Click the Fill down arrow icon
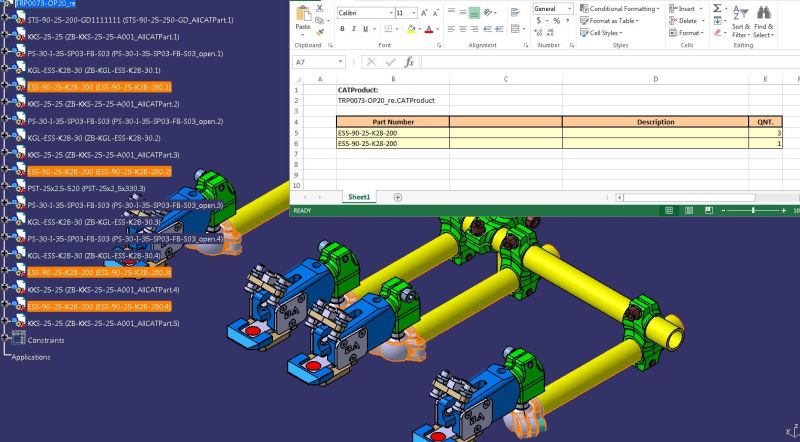The height and width of the screenshot is (442, 800). tap(717, 20)
